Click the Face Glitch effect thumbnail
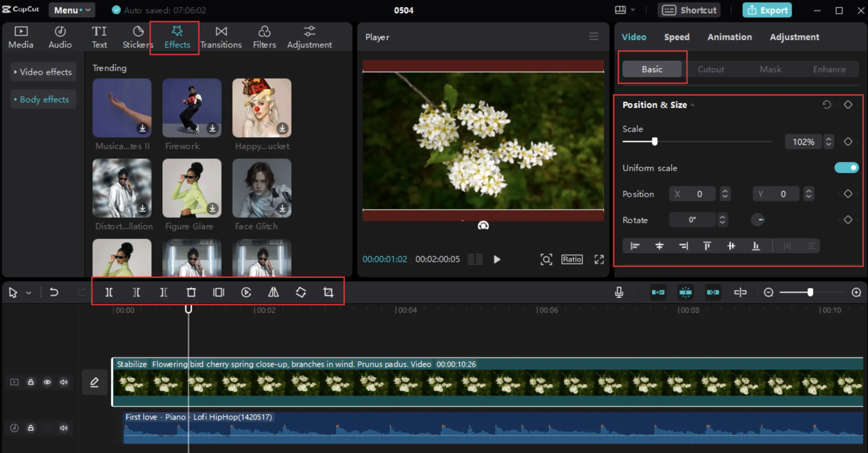The width and height of the screenshot is (868, 453). tap(262, 188)
